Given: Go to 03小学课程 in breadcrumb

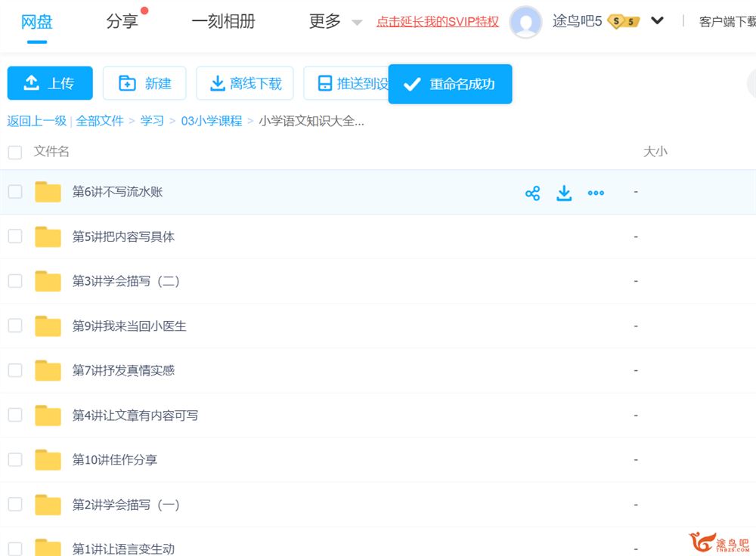Looking at the screenshot, I should click(212, 121).
